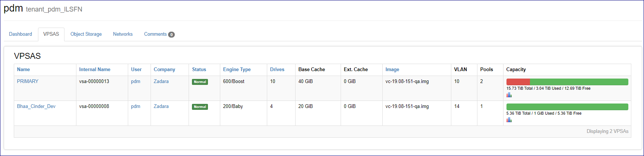Viewport: 644px width, 156px height.
Task: Click the Normal status badge for PRIMARY
Action: (x=200, y=82)
